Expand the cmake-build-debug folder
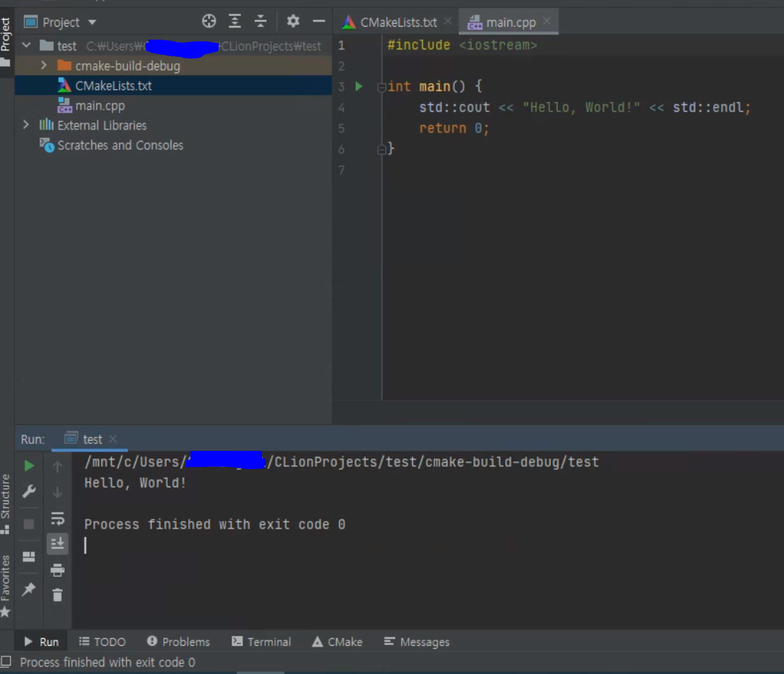 (44, 65)
